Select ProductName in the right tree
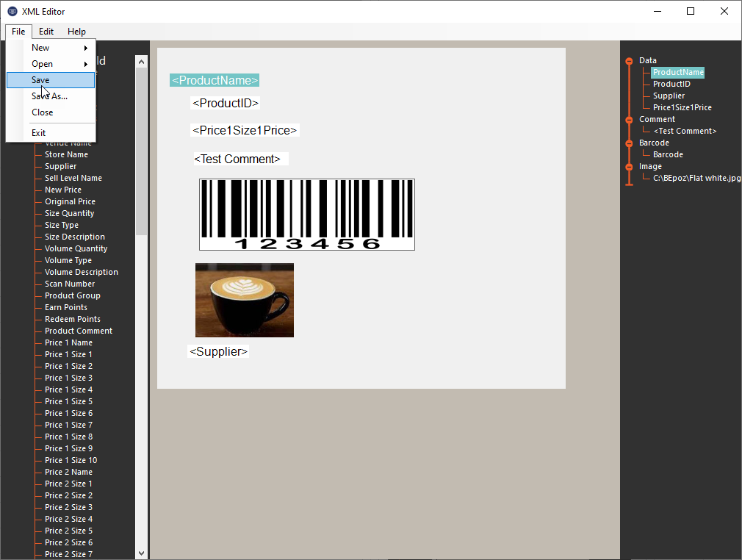742x560 pixels. pos(677,73)
